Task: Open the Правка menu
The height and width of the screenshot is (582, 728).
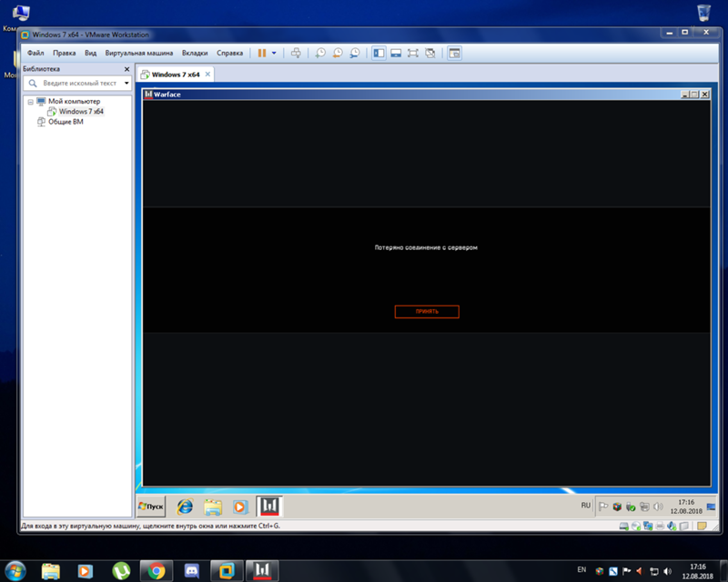Action: coord(64,53)
